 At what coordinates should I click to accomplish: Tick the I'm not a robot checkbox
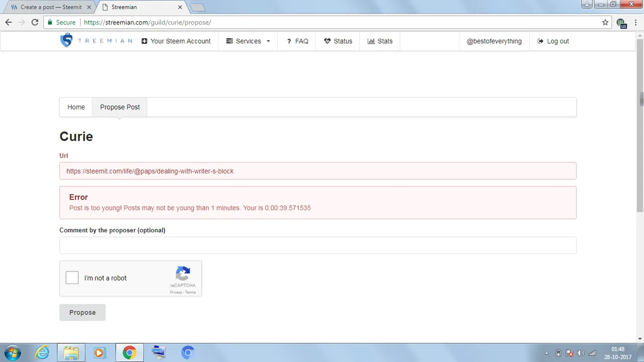[x=72, y=278]
